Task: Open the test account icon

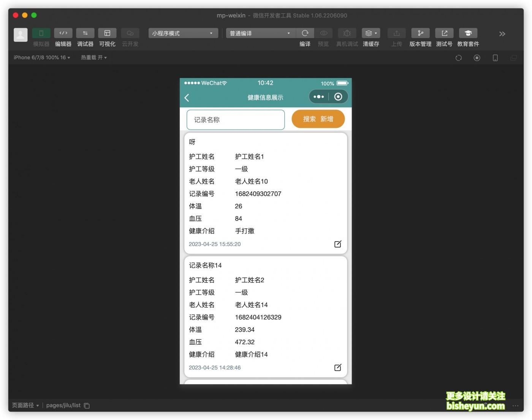Action: coord(444,33)
